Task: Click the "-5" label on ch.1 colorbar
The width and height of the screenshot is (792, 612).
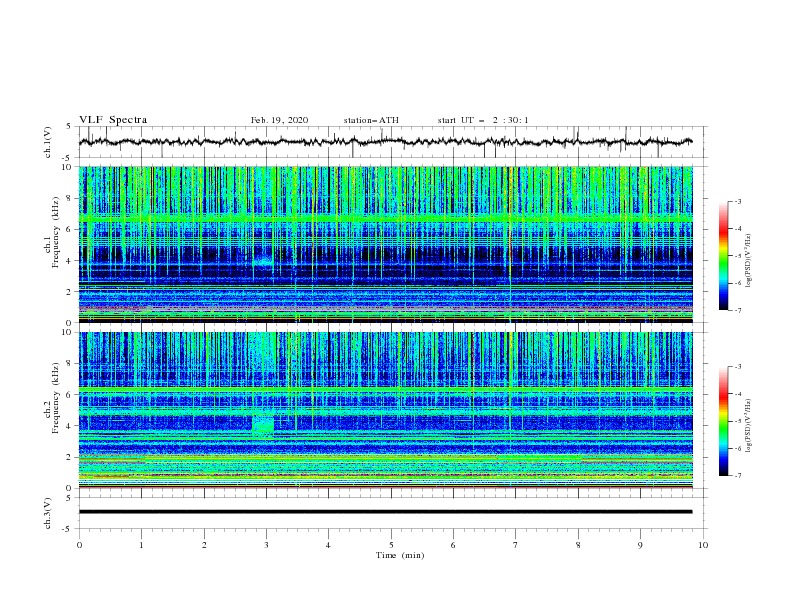Action: coord(738,256)
